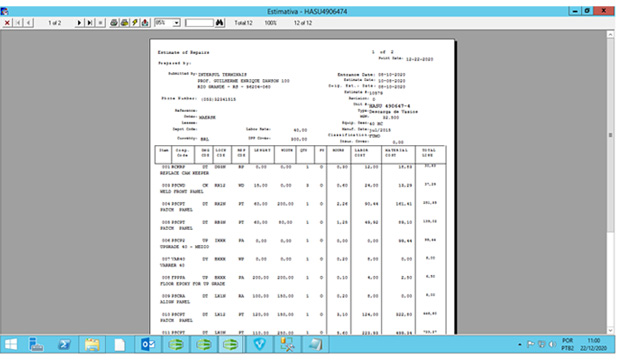Go to the previous report page
The height and width of the screenshot is (360, 622).
[29, 23]
